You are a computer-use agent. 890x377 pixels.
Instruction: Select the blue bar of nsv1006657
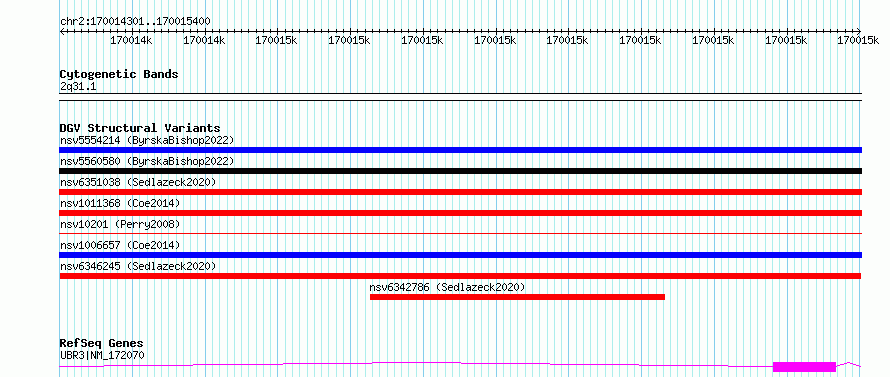point(460,255)
